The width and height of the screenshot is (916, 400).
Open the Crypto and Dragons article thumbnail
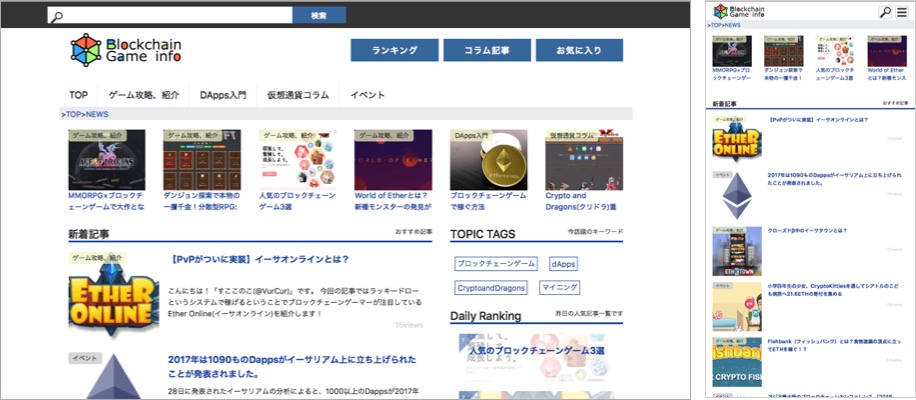584,159
